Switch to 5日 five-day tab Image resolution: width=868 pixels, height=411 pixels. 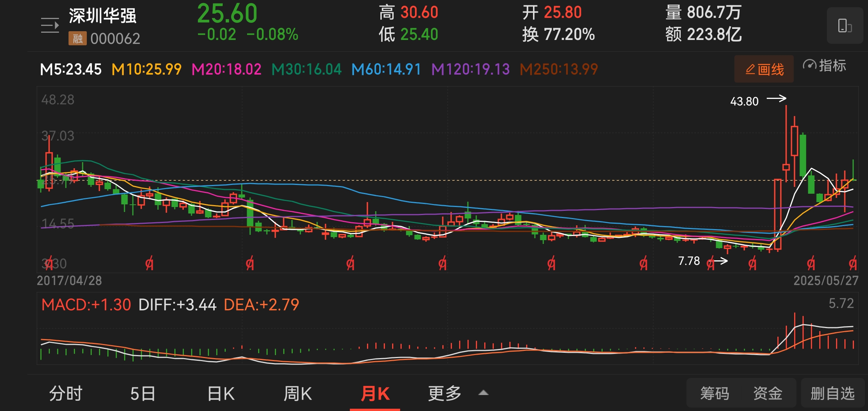pos(143,393)
